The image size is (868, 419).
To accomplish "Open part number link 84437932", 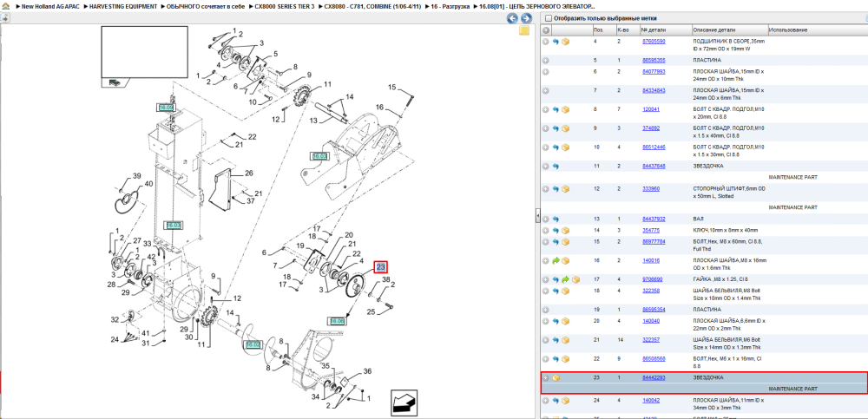I will (654, 219).
